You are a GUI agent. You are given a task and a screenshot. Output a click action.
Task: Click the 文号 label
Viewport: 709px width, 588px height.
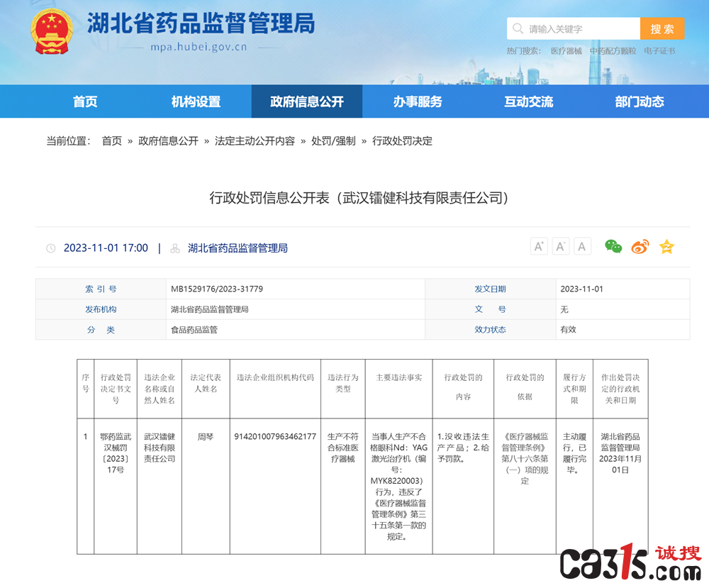tap(490, 309)
